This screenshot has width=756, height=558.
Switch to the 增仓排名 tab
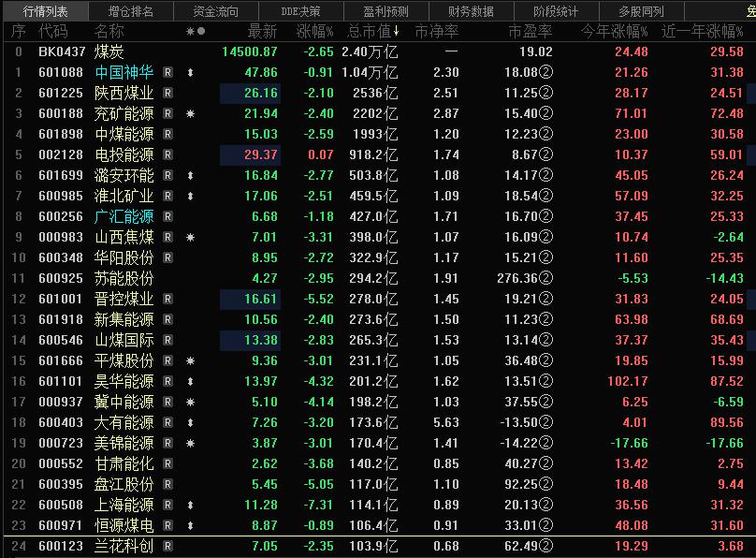[x=131, y=11]
